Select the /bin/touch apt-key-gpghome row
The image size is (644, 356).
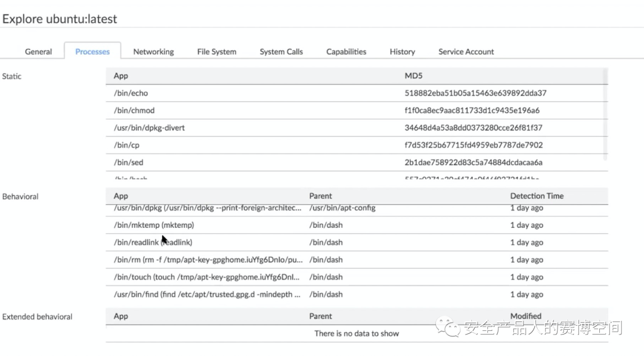[357, 277]
